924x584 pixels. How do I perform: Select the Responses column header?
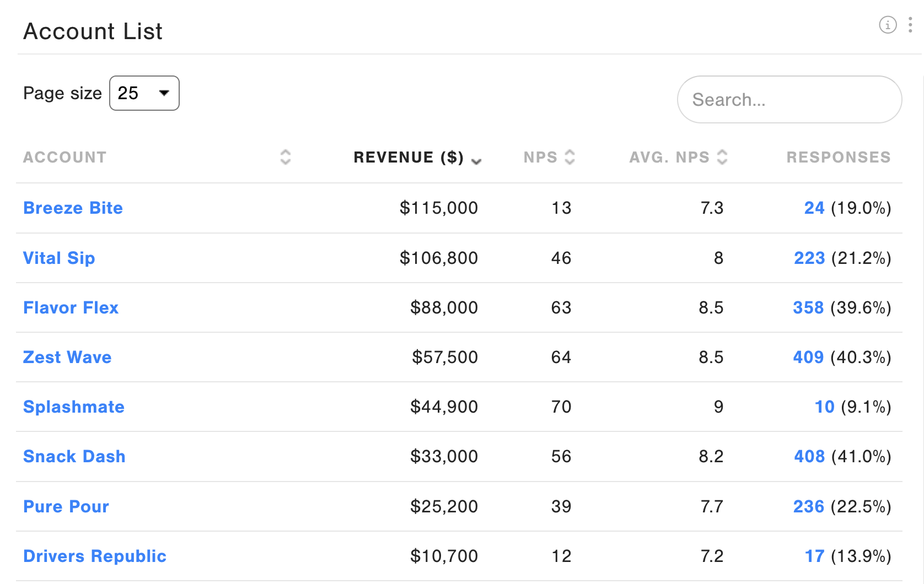[839, 157]
